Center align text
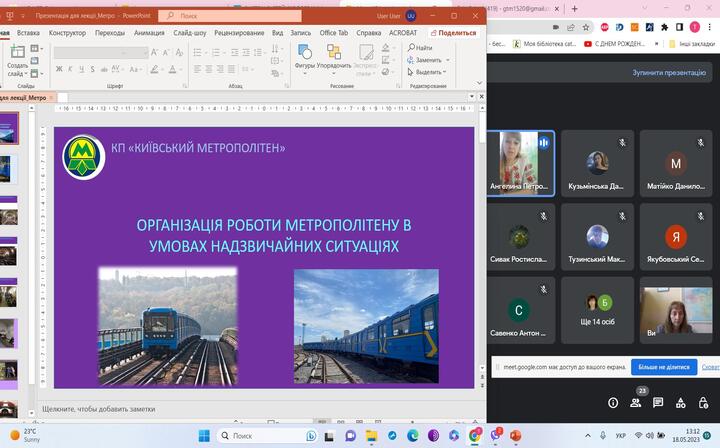 [x=209, y=69]
